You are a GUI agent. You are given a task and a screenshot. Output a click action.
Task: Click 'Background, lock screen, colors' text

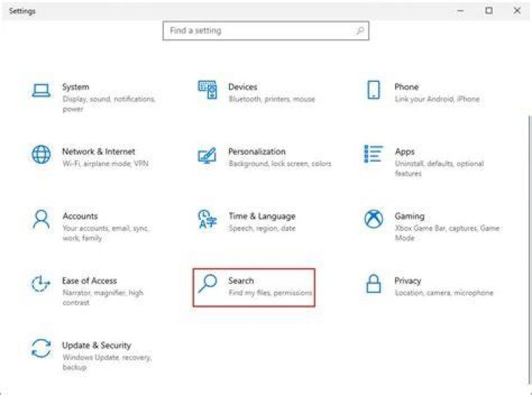coord(280,164)
